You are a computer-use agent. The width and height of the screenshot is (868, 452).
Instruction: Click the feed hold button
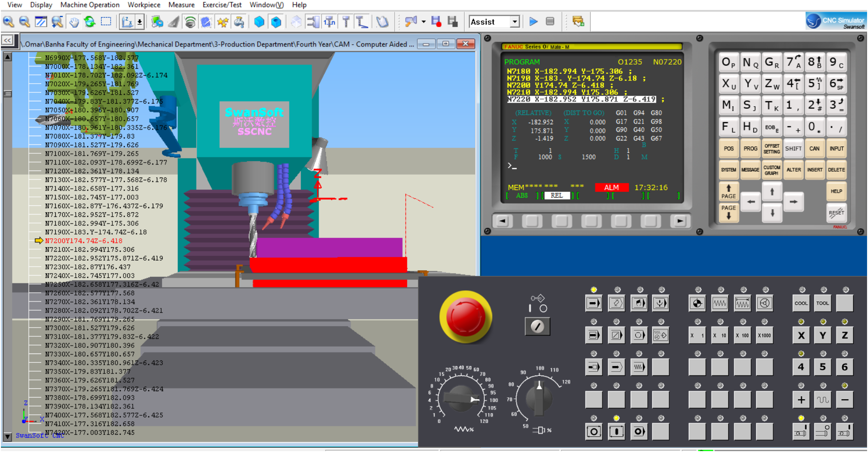(594, 432)
